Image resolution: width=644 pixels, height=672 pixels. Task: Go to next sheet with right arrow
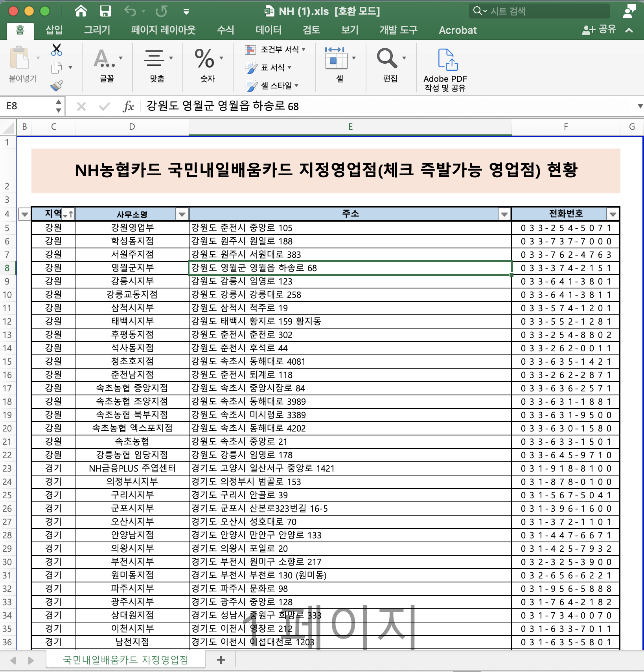pos(31,660)
